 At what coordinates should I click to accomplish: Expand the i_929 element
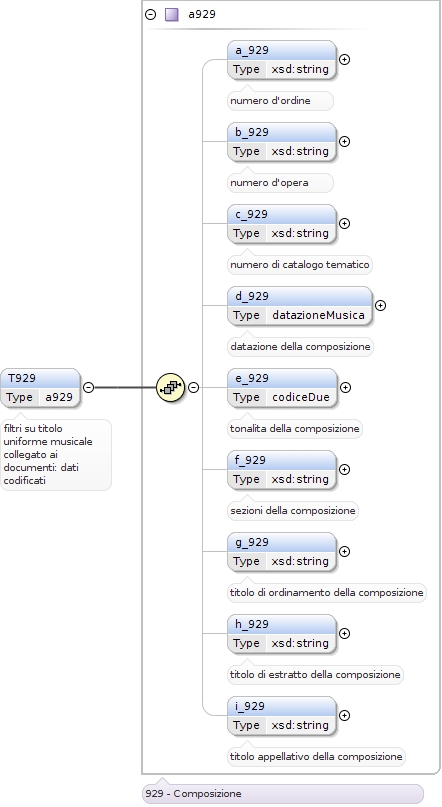pos(345,715)
